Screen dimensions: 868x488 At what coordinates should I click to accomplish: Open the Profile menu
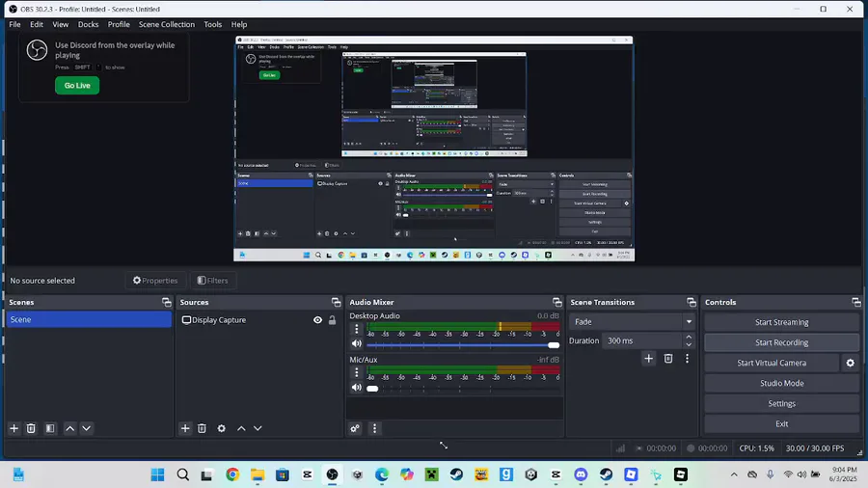[119, 24]
